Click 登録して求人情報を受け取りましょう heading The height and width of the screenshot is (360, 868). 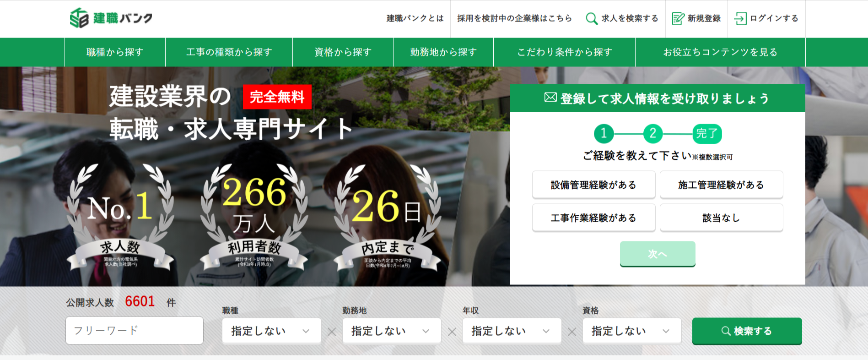coord(664,98)
